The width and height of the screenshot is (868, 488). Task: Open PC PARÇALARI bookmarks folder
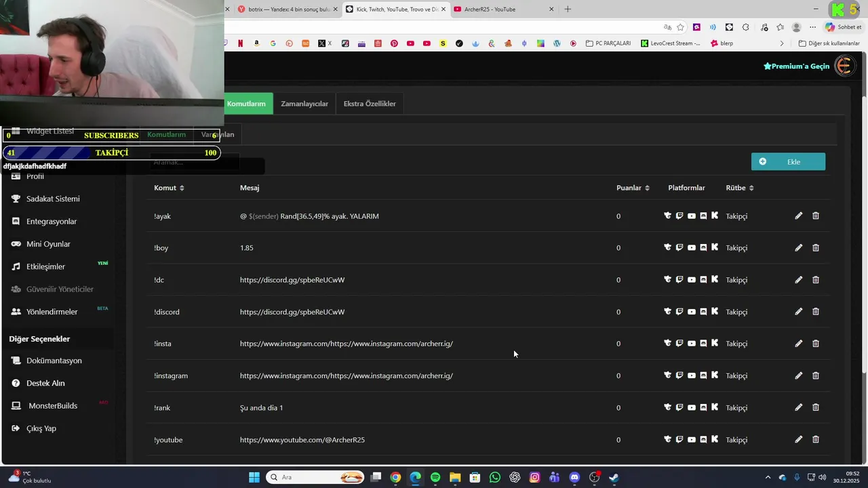pyautogui.click(x=608, y=43)
